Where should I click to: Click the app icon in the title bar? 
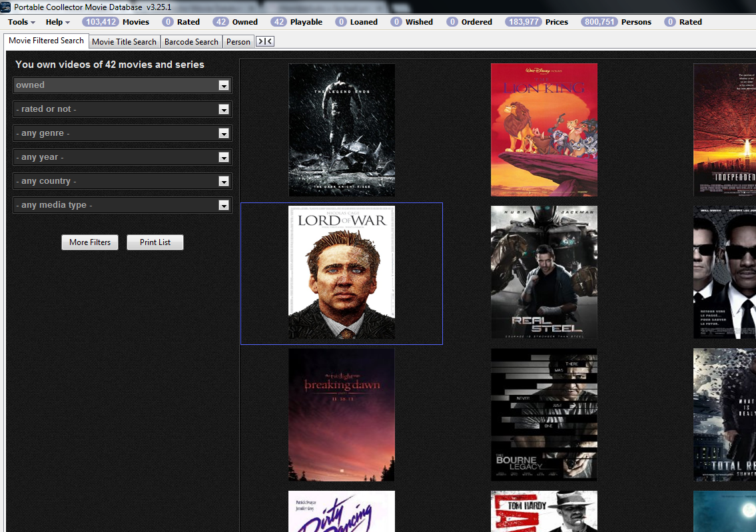[5, 7]
